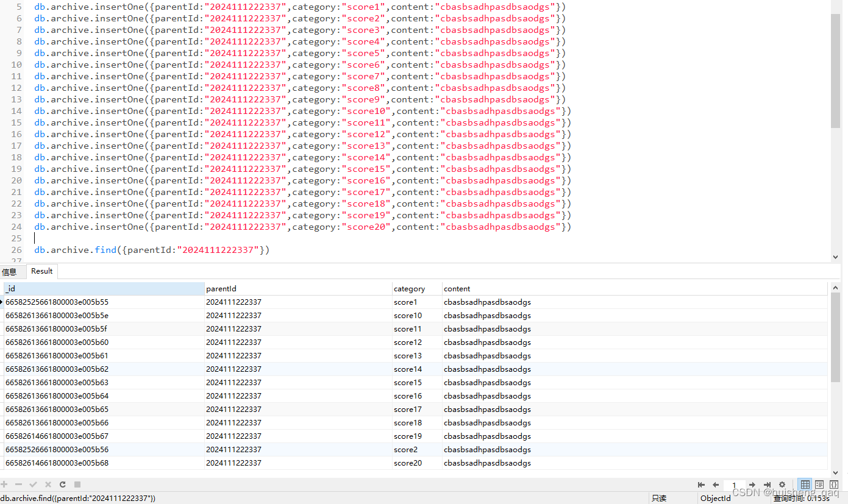Click parentId cell in the score12 row
The image size is (848, 504).
[298, 343]
